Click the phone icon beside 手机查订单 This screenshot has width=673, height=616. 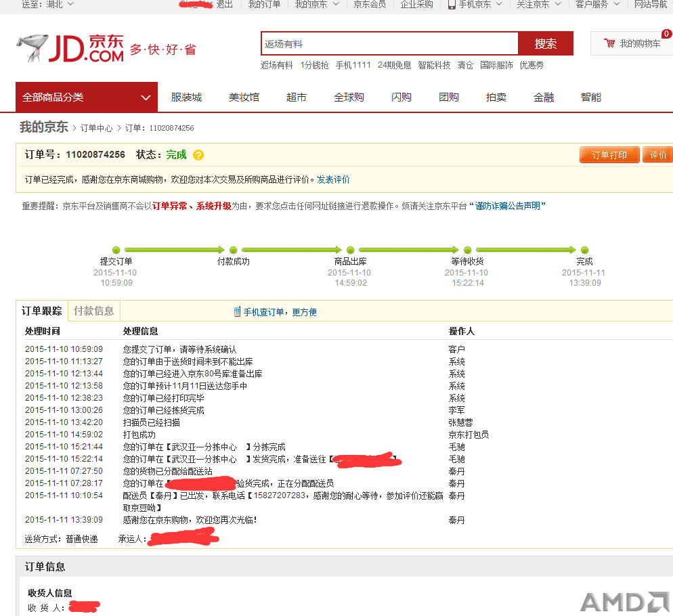pyautogui.click(x=237, y=311)
